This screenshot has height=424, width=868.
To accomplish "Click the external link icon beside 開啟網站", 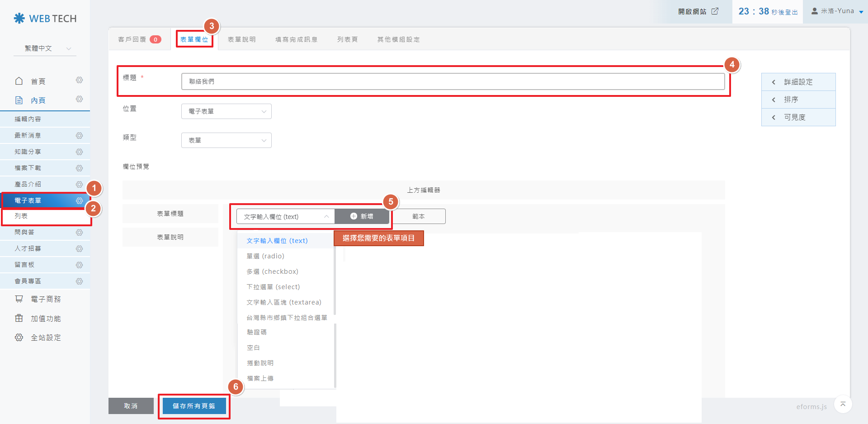I will 715,11.
